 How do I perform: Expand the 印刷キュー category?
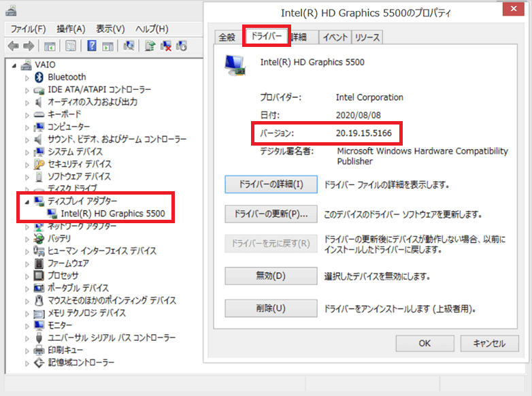[x=27, y=351]
